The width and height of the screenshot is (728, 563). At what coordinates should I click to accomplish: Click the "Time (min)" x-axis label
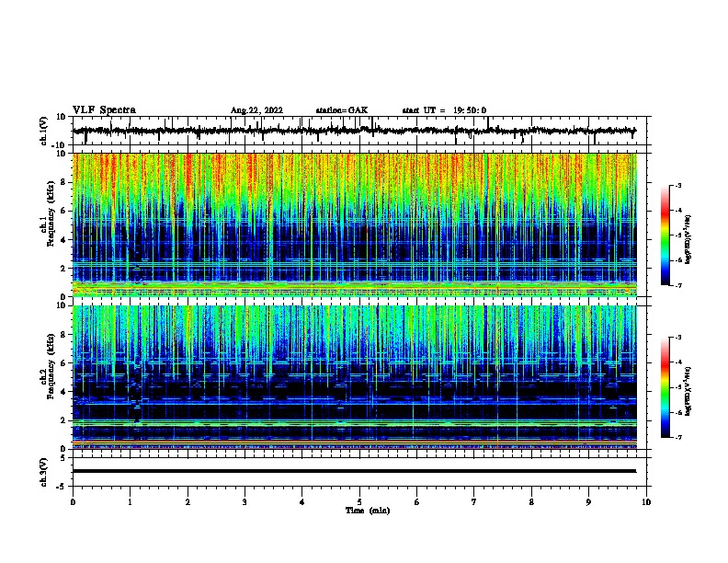pos(368,511)
